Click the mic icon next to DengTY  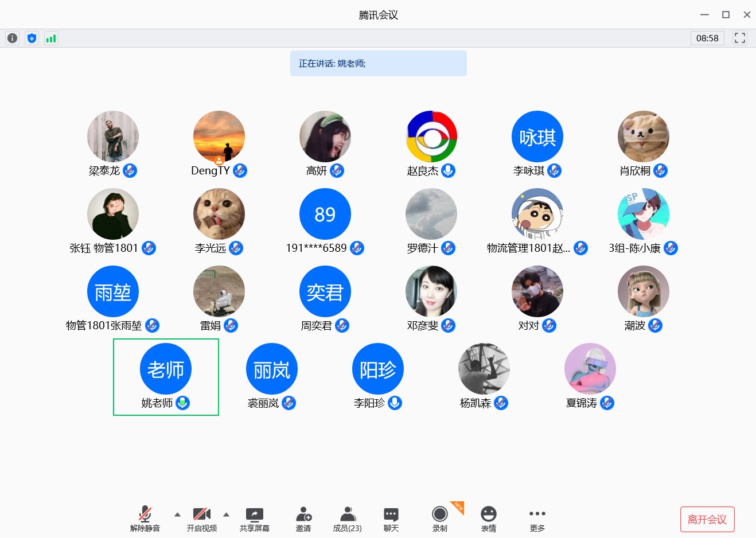[240, 170]
